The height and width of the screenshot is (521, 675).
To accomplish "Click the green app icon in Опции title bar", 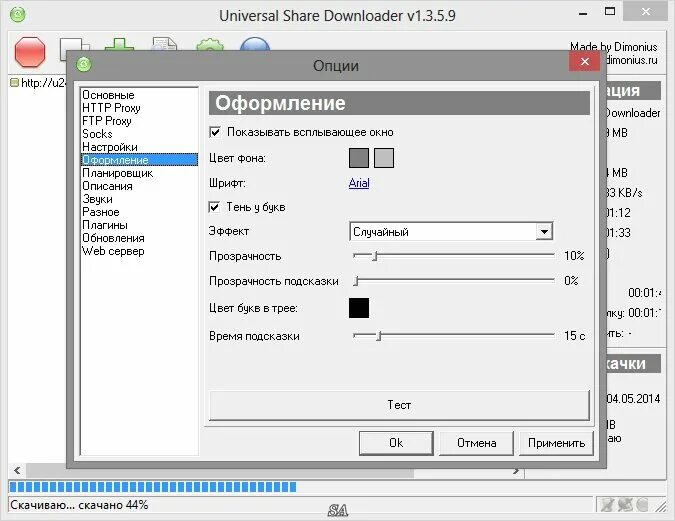I will click(84, 65).
